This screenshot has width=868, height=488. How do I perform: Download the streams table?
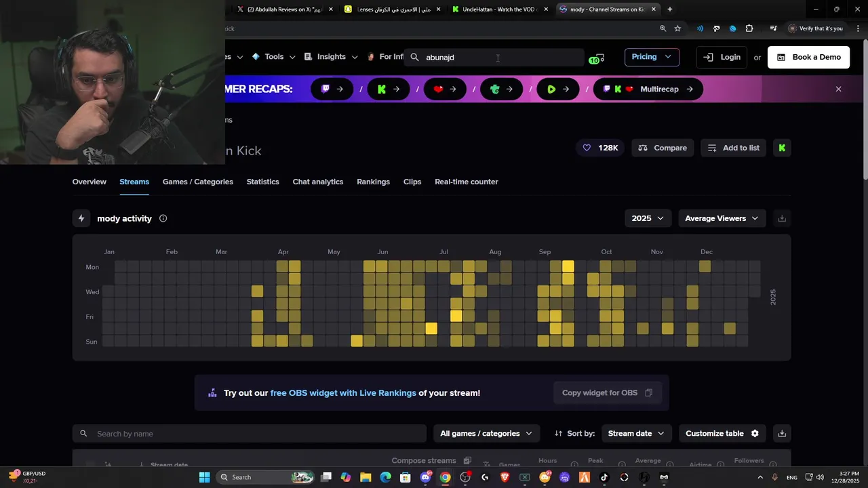click(782, 433)
